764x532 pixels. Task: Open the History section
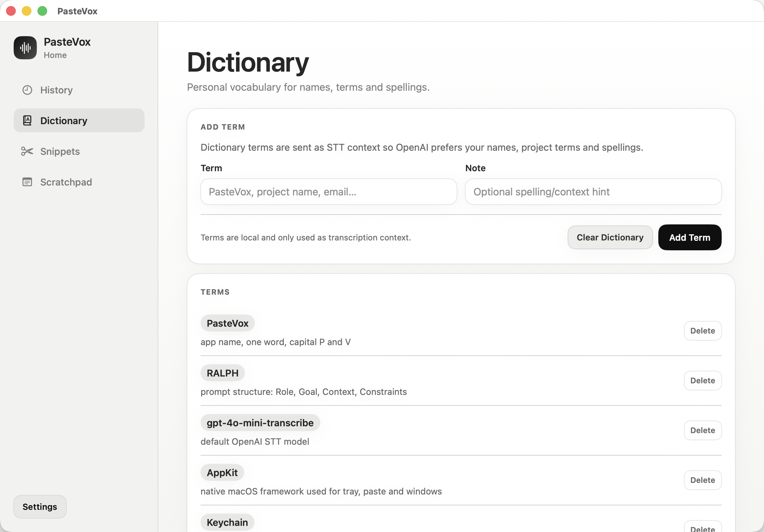(x=79, y=90)
